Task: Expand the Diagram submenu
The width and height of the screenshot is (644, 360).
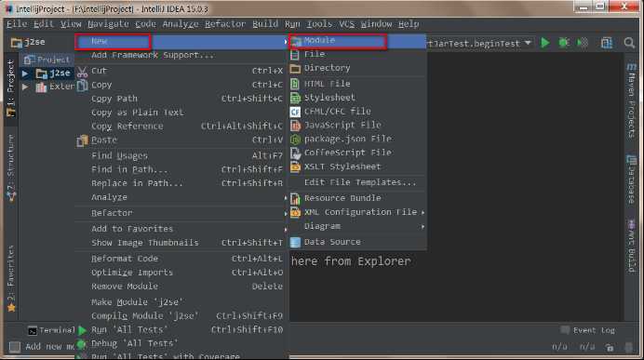Action: coord(423,226)
